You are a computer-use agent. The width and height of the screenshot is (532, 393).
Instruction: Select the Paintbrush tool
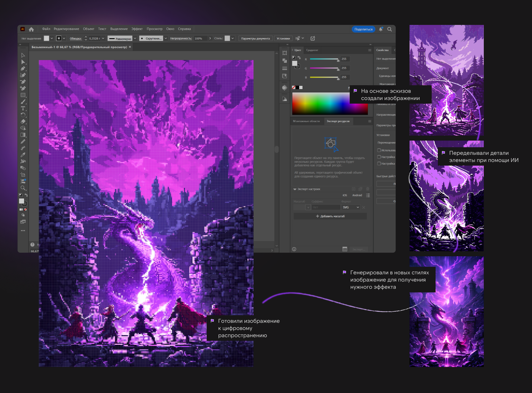click(x=23, y=102)
